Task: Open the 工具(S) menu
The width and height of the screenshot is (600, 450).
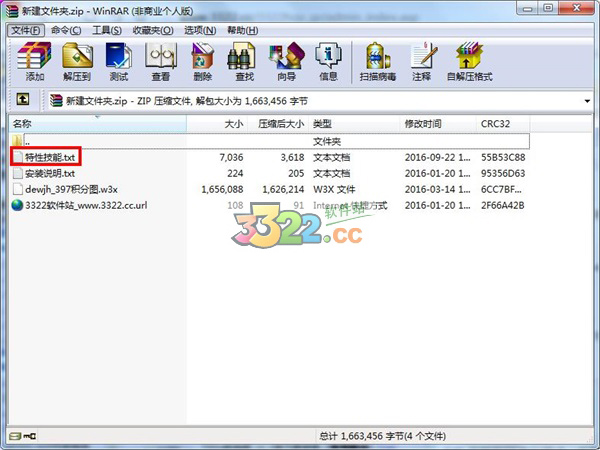Action: [x=107, y=30]
